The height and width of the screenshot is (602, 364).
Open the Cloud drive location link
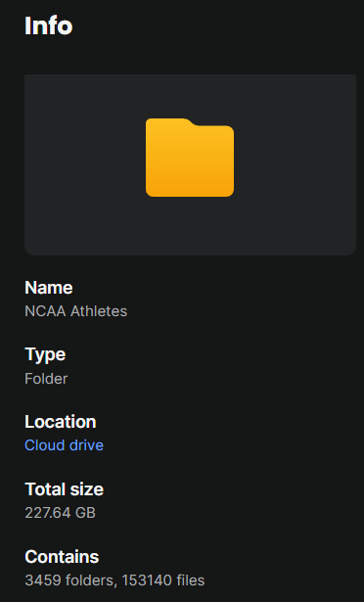[x=65, y=445]
